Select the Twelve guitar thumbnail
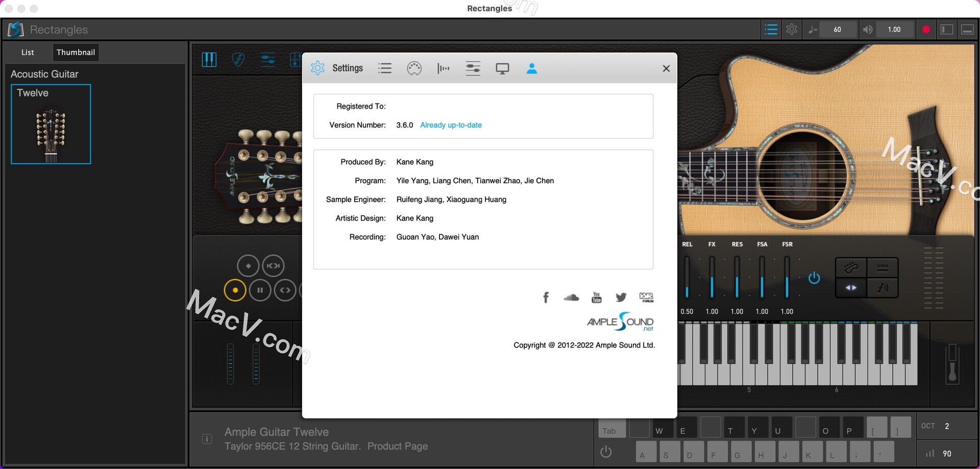Image resolution: width=980 pixels, height=469 pixels. pyautogui.click(x=51, y=124)
